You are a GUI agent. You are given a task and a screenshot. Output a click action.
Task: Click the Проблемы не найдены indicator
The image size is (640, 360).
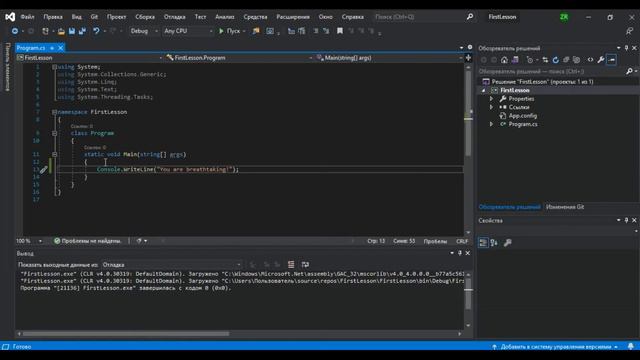click(x=88, y=241)
